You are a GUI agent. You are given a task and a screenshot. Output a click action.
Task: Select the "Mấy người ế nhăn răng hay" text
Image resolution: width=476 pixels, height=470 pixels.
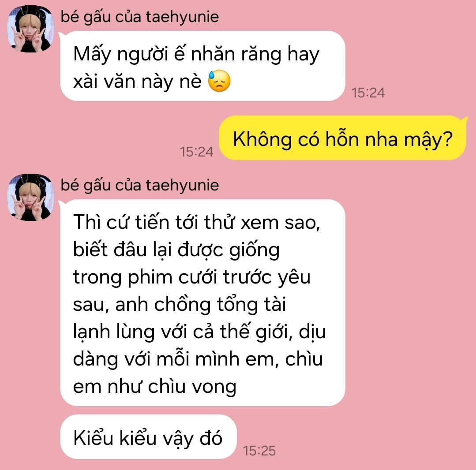pyautogui.click(x=196, y=55)
